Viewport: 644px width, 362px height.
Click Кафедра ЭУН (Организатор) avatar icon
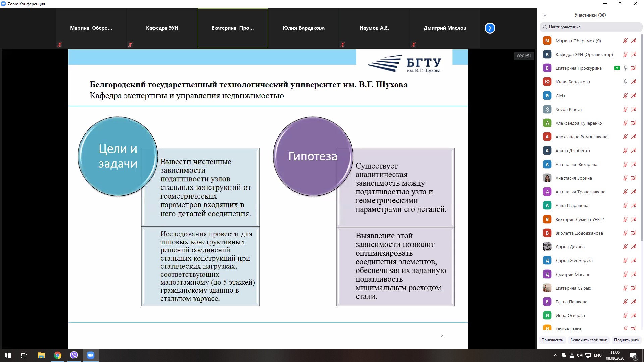547,54
